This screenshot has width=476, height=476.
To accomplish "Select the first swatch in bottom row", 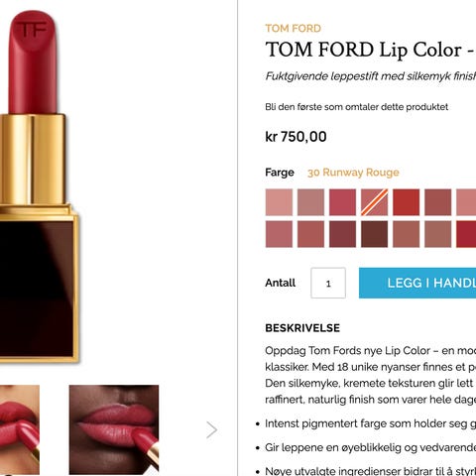I will tap(279, 234).
